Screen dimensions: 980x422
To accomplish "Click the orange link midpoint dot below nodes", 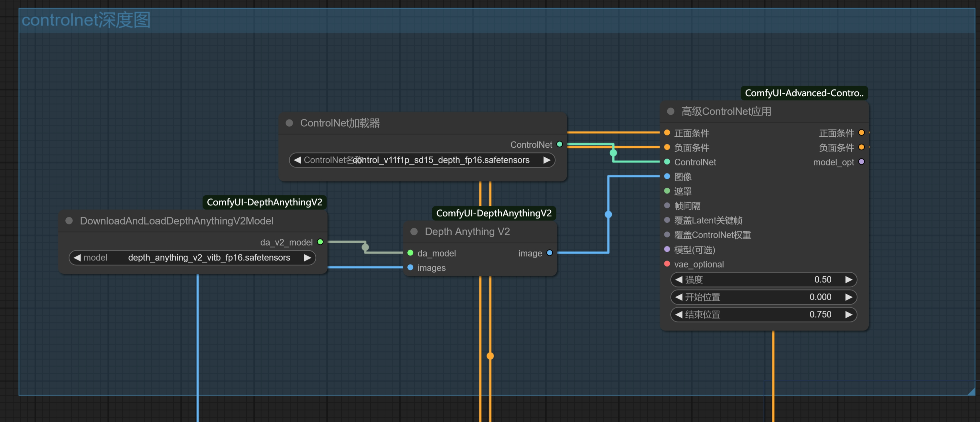I will click(490, 356).
